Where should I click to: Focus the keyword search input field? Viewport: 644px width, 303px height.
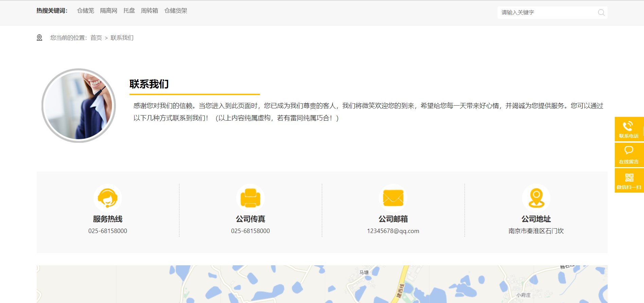tap(547, 13)
